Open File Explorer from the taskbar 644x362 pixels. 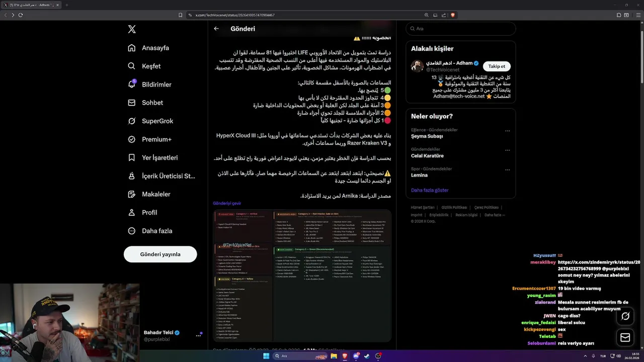point(334,356)
